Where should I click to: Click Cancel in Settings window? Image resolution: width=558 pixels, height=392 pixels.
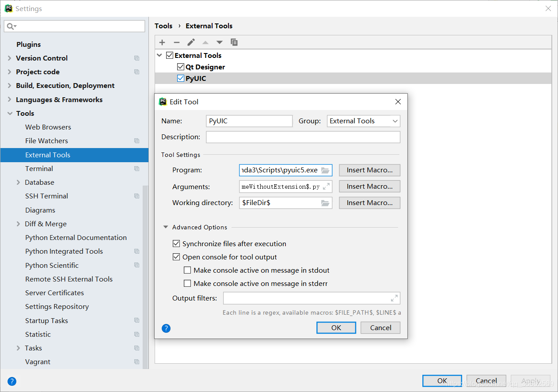(486, 381)
